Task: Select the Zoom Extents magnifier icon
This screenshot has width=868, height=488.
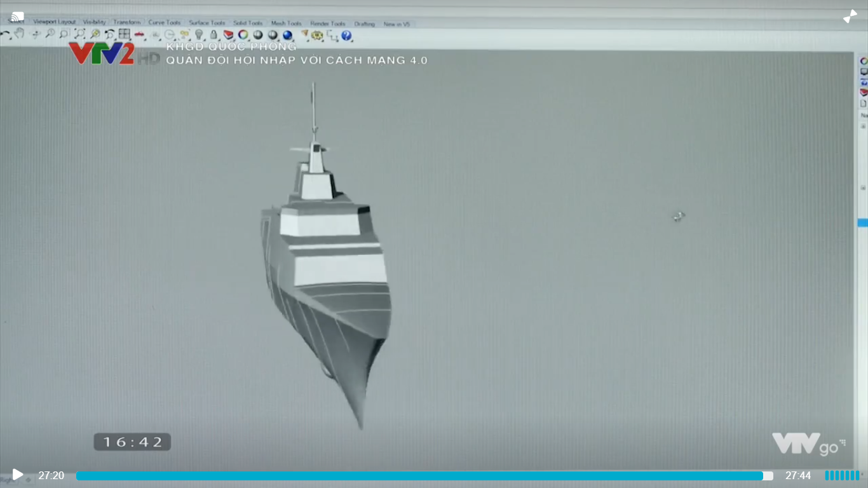Action: [79, 34]
